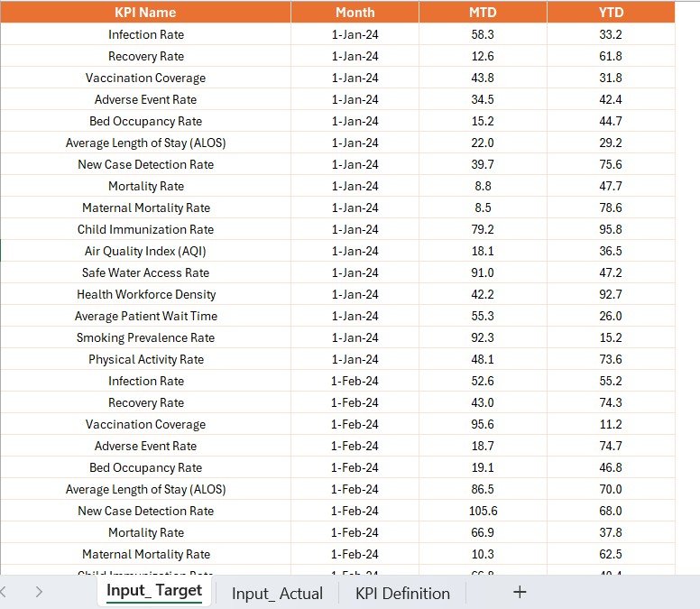Click the YTD value 42.4
Viewport: 700px width, 609px height.
611,99
